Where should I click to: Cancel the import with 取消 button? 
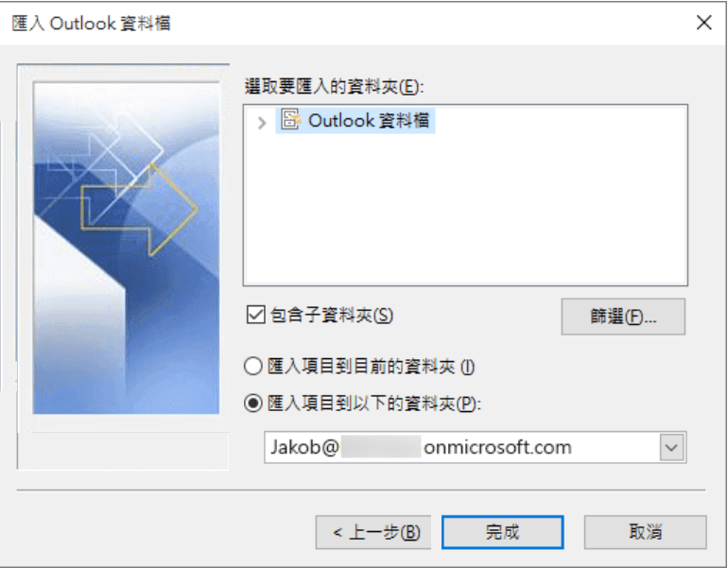click(646, 532)
